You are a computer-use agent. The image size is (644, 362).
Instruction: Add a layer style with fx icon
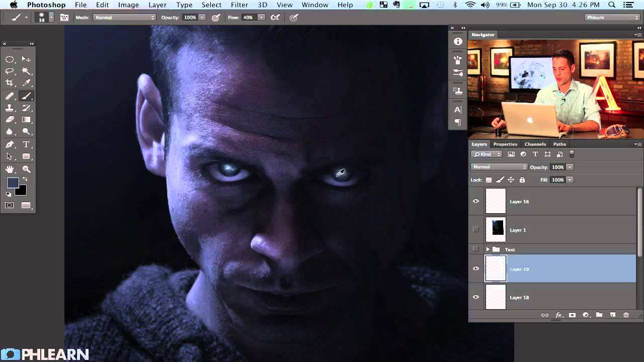(x=558, y=315)
